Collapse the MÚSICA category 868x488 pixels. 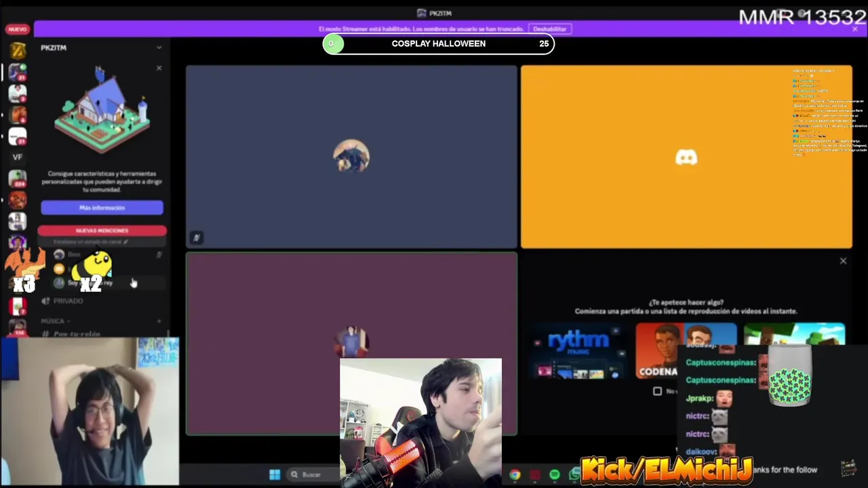coord(56,321)
